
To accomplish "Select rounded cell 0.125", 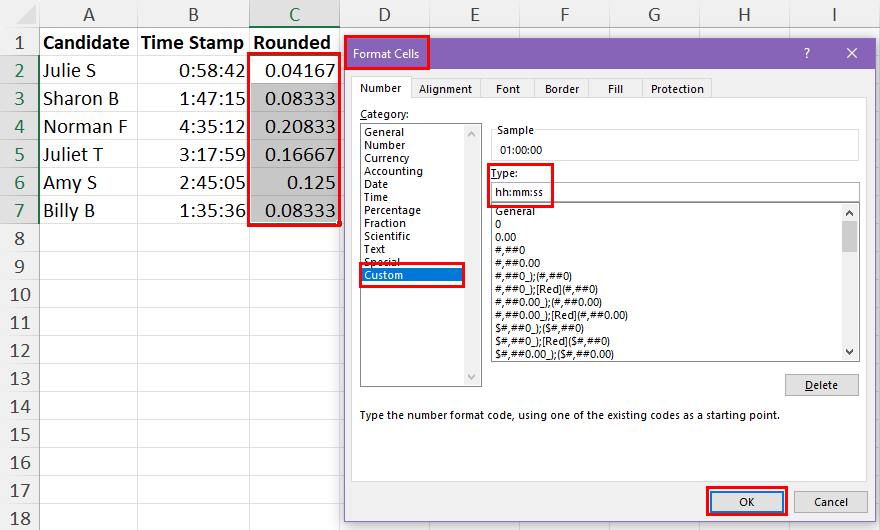I will tap(294, 182).
